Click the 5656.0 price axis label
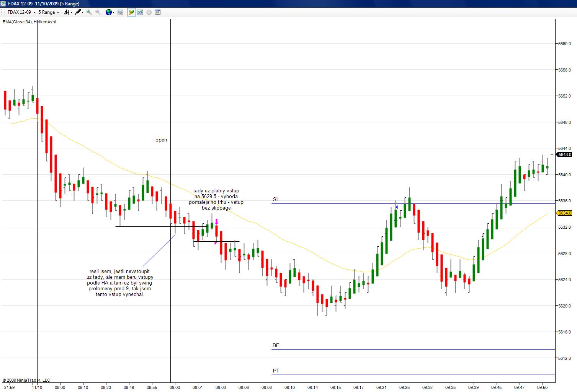 [x=564, y=70]
